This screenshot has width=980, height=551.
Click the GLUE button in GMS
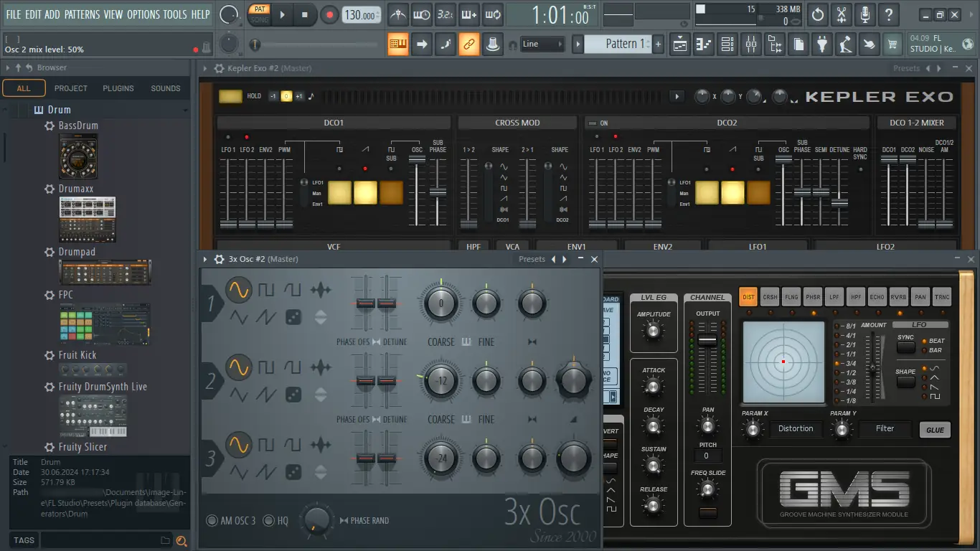pyautogui.click(x=936, y=430)
